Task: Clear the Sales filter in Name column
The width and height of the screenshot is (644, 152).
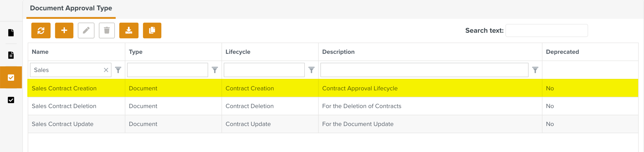Action: click(x=106, y=70)
